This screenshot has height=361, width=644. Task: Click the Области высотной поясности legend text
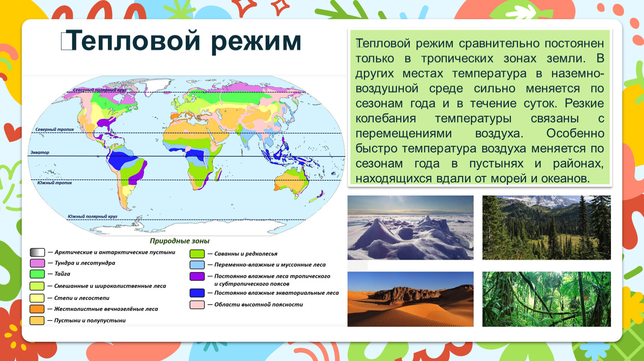coord(258,305)
